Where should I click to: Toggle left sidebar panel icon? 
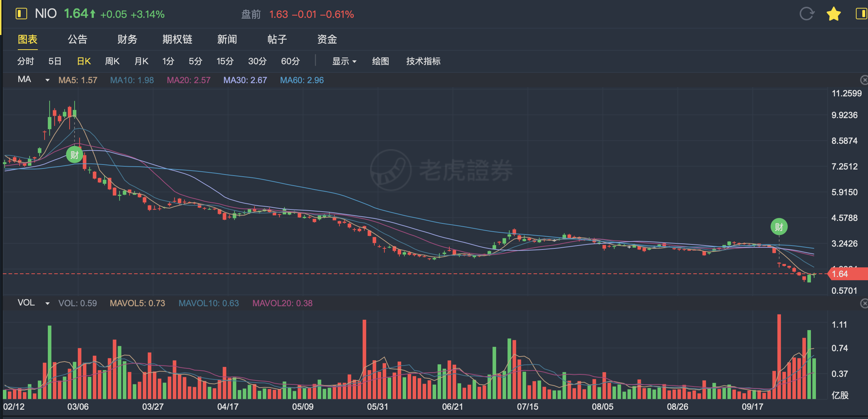click(21, 14)
